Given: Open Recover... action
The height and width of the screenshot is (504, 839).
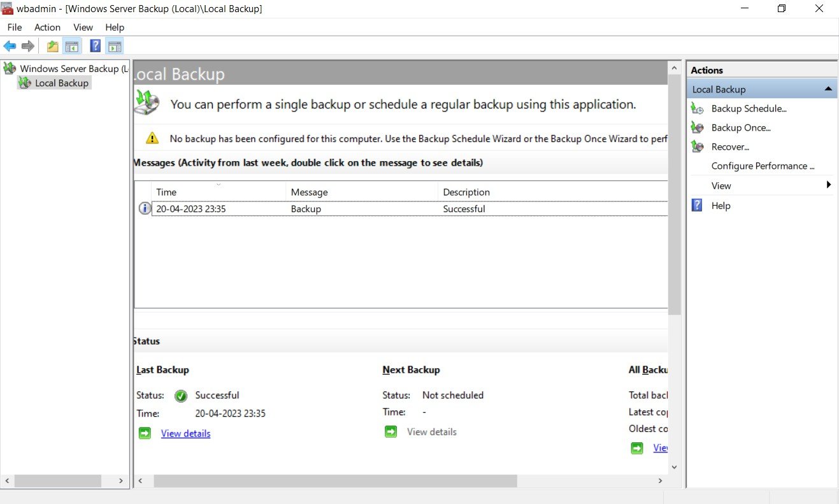Looking at the screenshot, I should click(730, 147).
